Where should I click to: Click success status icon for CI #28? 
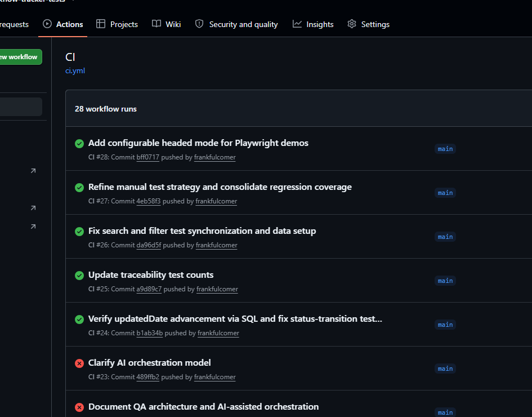click(x=79, y=144)
